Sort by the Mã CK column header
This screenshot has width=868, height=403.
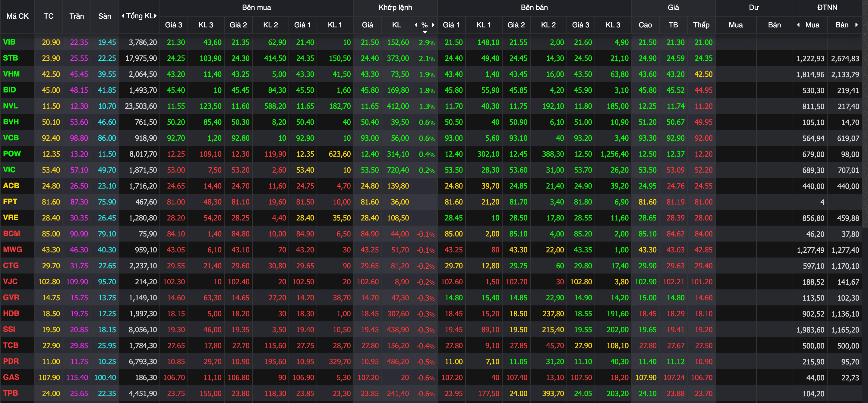click(x=17, y=16)
